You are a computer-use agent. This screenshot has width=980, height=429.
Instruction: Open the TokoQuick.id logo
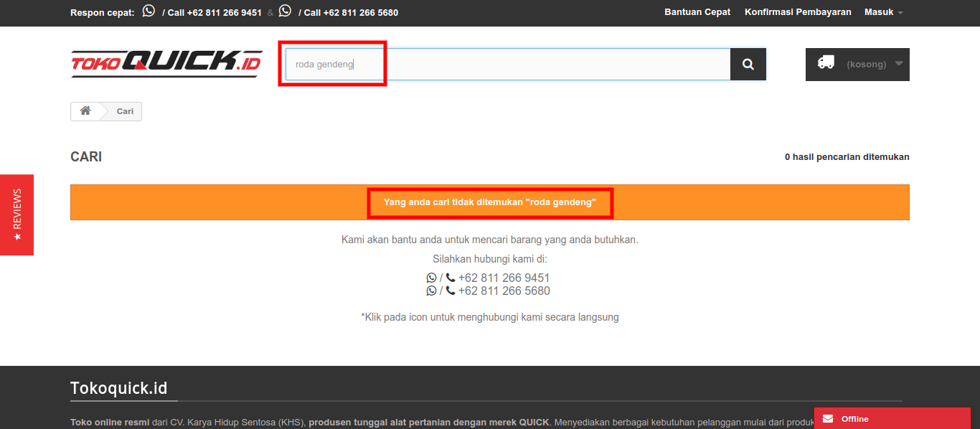166,64
